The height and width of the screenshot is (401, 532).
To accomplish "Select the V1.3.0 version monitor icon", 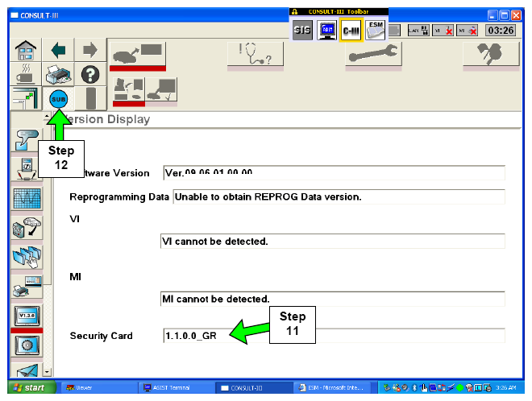I will tap(24, 316).
